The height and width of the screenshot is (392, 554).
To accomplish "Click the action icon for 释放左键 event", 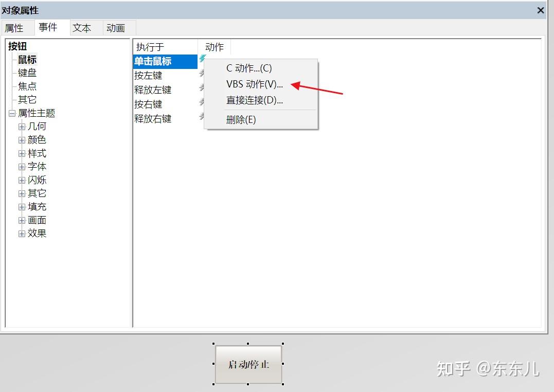I will tap(202, 88).
